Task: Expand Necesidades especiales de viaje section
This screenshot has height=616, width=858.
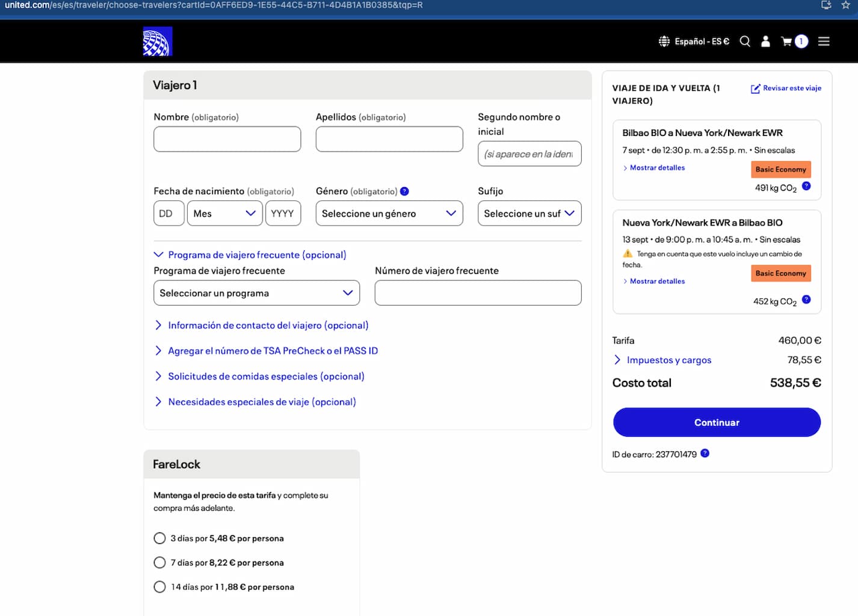Action: click(x=255, y=402)
